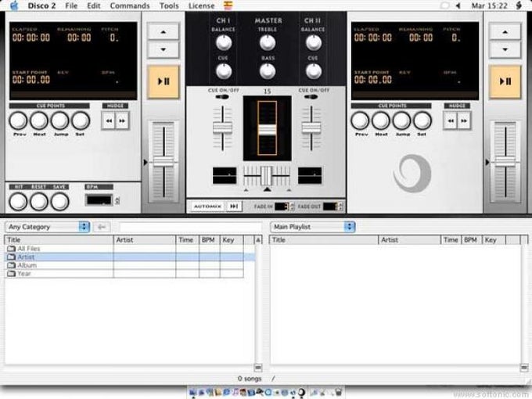Toggle the CH II Cue On/Off switch
Screen dimensions: 532x399
coord(311,97)
